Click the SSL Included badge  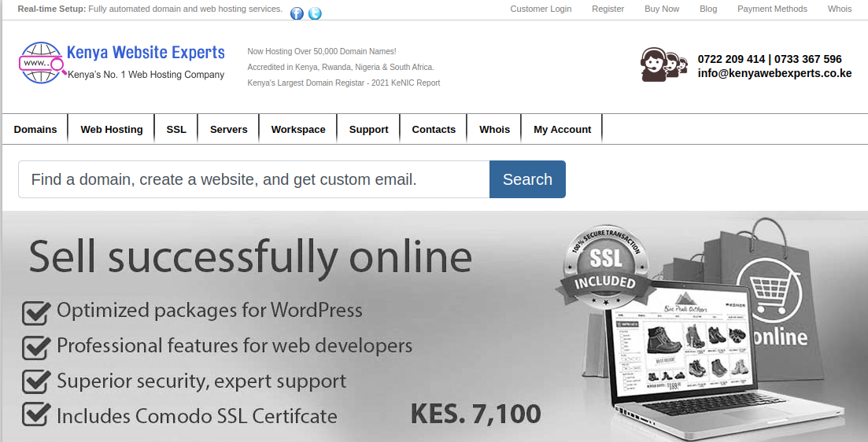(604, 267)
